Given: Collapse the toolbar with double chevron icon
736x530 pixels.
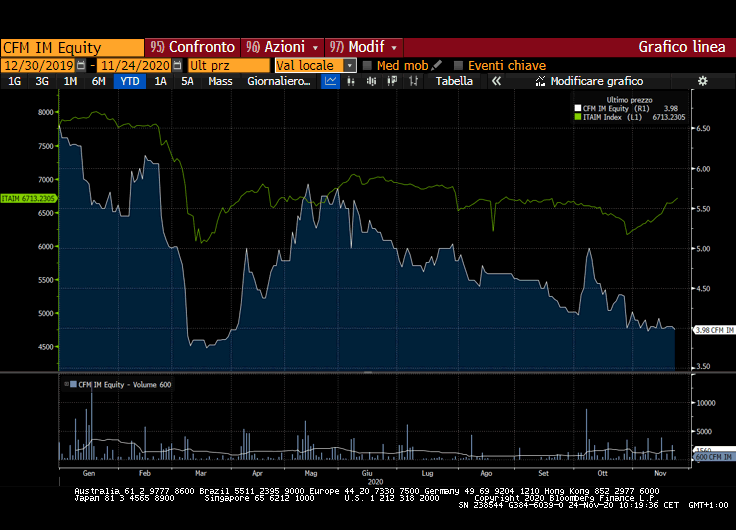Looking at the screenshot, I should pyautogui.click(x=496, y=81).
